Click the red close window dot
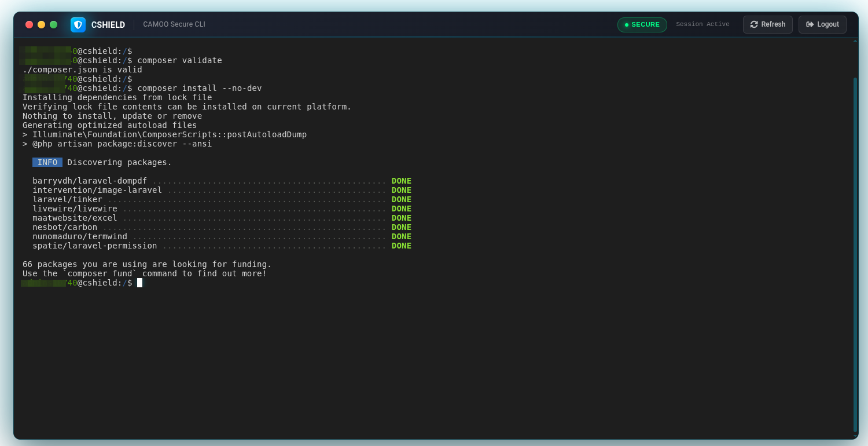The height and width of the screenshot is (446, 868). click(x=29, y=24)
